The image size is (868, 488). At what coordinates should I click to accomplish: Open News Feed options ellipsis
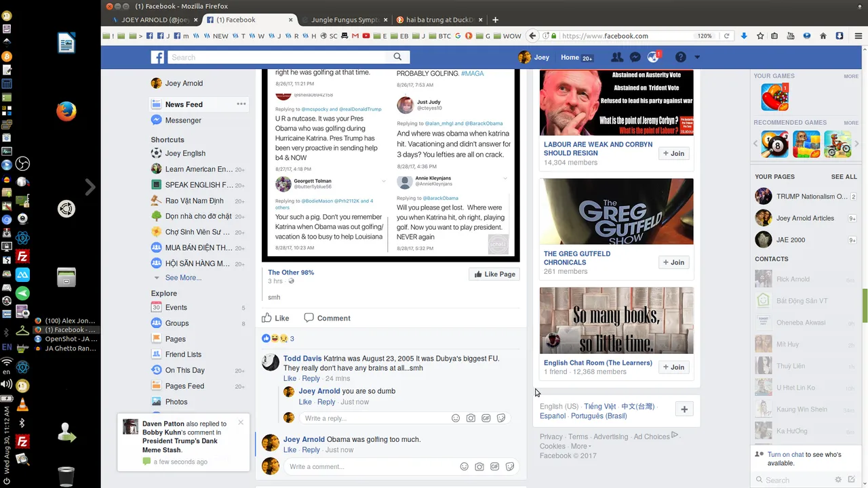pyautogui.click(x=241, y=104)
